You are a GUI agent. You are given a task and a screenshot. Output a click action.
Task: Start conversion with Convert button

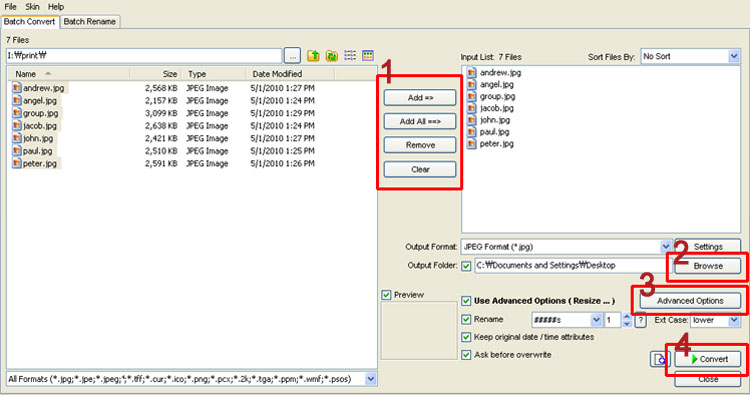pos(708,359)
